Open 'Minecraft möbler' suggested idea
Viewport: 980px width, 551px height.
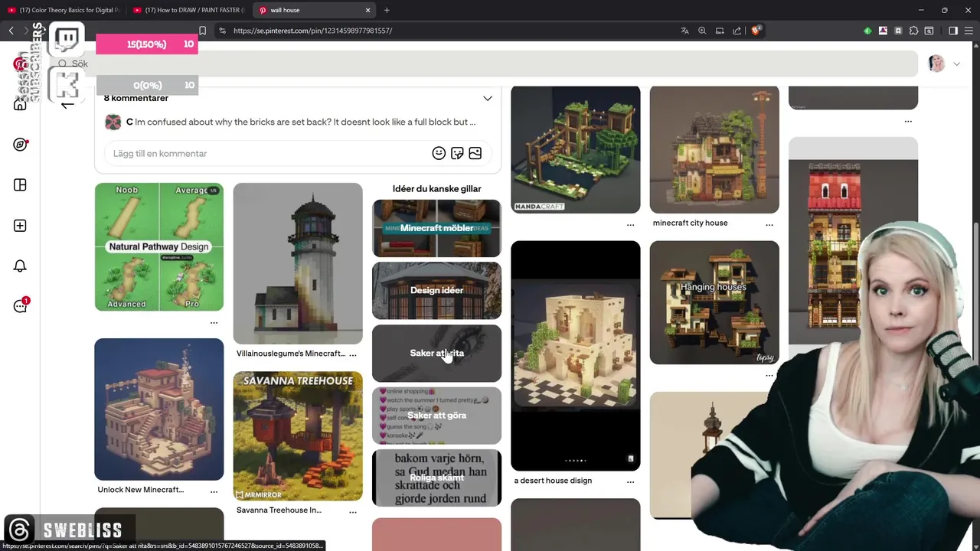(436, 228)
